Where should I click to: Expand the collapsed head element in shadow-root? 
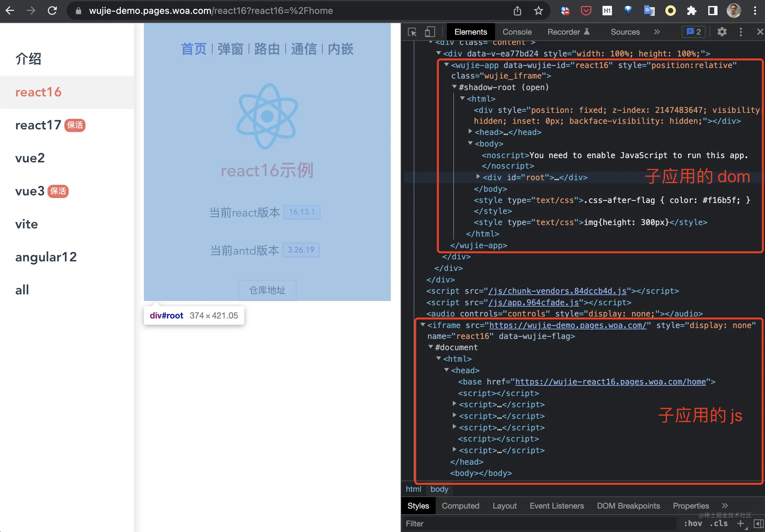coord(470,132)
